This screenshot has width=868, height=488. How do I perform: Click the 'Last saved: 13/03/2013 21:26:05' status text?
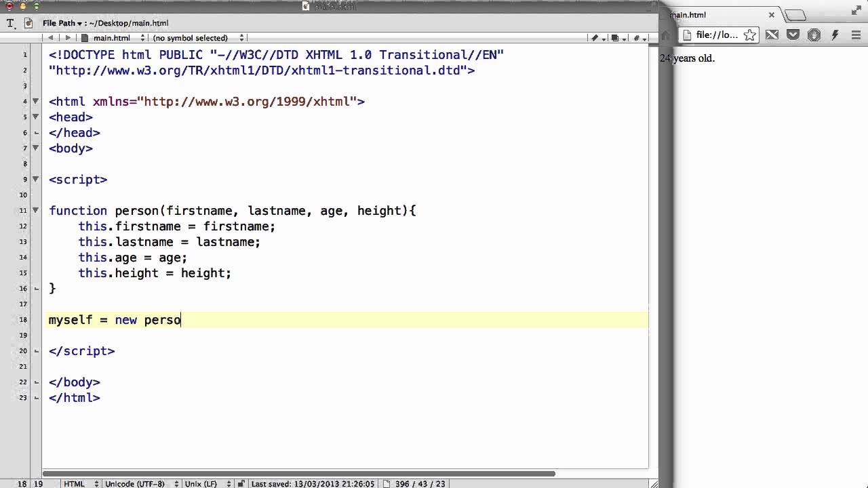coord(311,484)
